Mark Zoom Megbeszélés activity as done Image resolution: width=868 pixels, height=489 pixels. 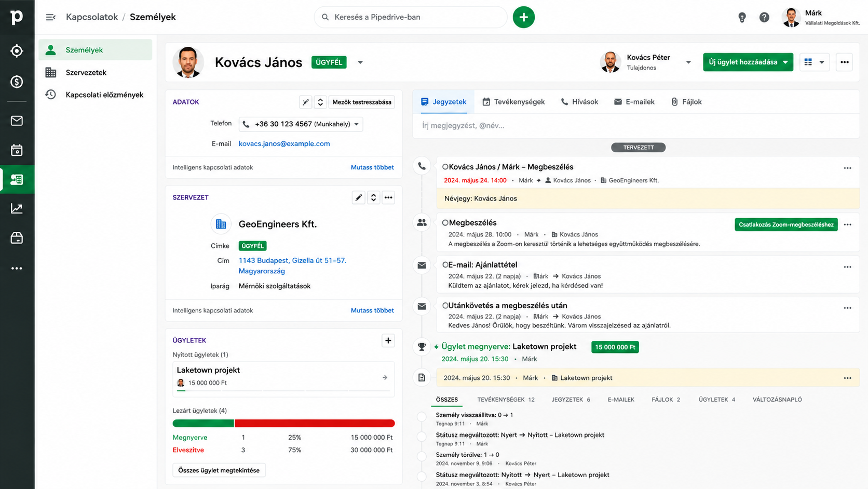click(445, 222)
